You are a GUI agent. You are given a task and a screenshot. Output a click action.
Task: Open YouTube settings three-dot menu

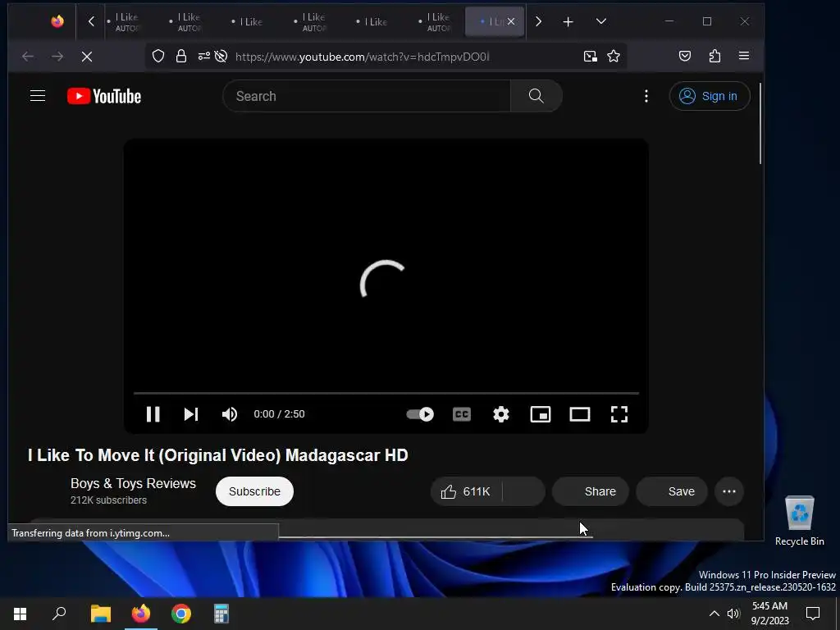pyautogui.click(x=646, y=96)
